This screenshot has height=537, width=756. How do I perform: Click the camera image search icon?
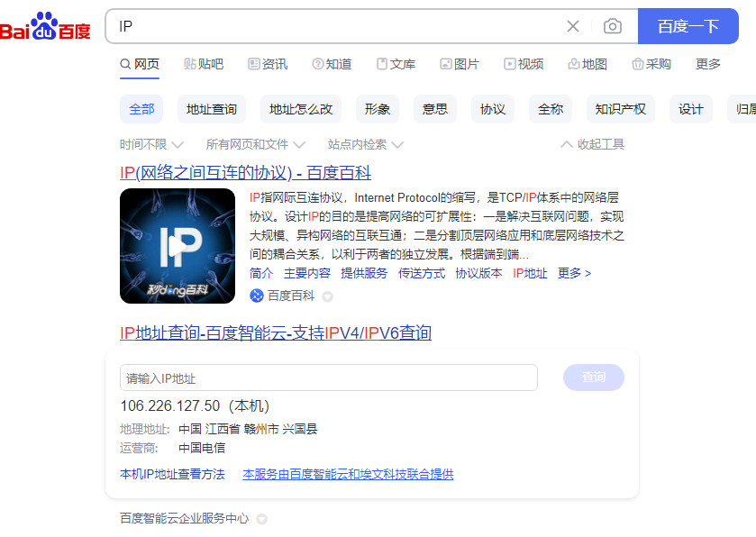pyautogui.click(x=613, y=26)
